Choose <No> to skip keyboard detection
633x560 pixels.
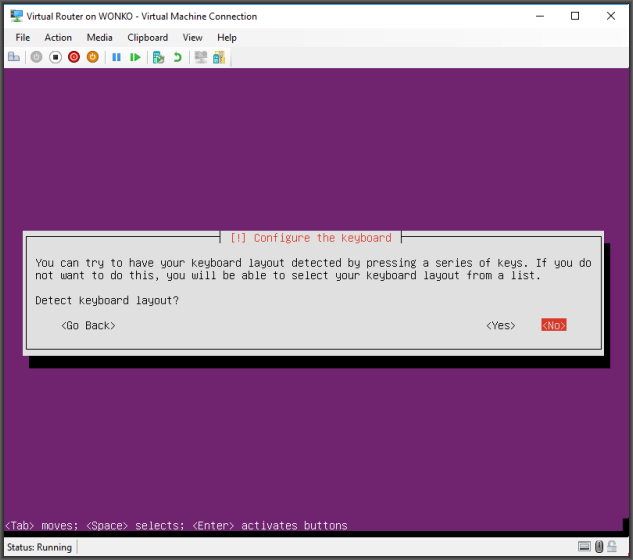[554, 325]
